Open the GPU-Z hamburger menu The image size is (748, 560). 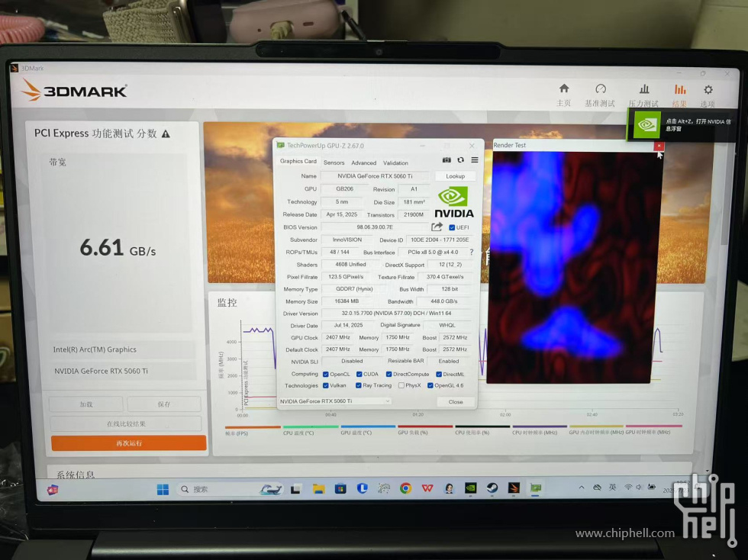coord(475,159)
